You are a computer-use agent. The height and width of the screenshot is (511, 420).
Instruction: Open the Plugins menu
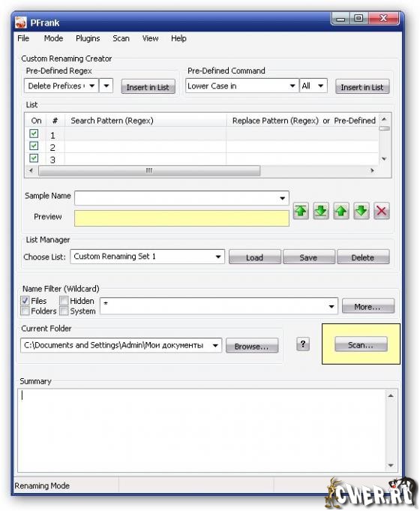[x=88, y=38]
